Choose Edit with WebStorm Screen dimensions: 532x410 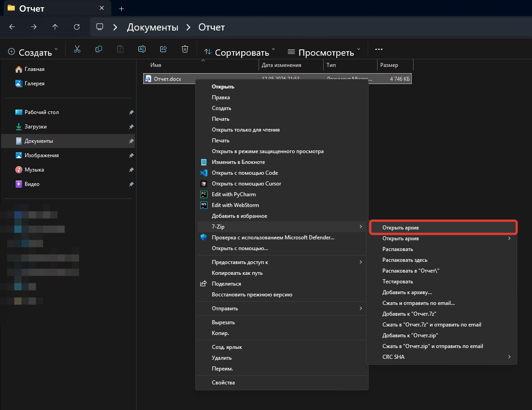tap(281, 205)
